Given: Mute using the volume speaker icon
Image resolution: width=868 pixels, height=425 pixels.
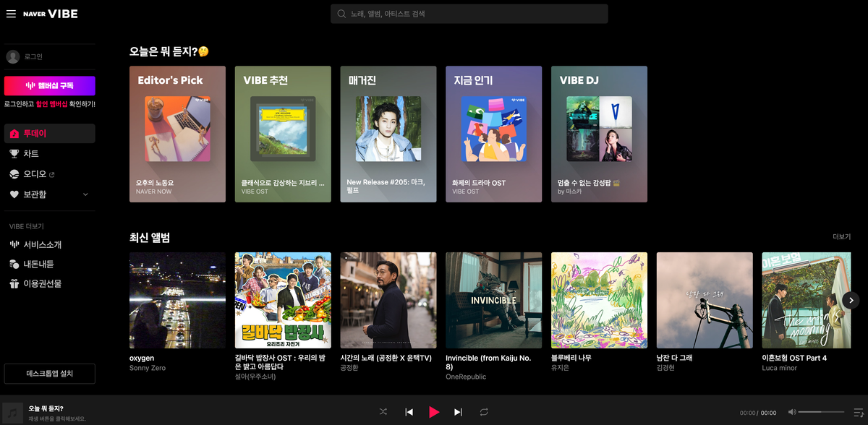Looking at the screenshot, I should (x=792, y=412).
